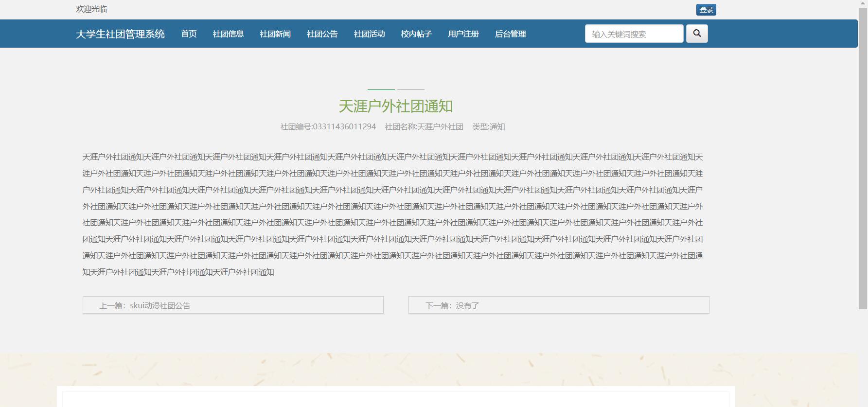
Task: Go to 社团信息 in navbar
Action: click(x=228, y=34)
